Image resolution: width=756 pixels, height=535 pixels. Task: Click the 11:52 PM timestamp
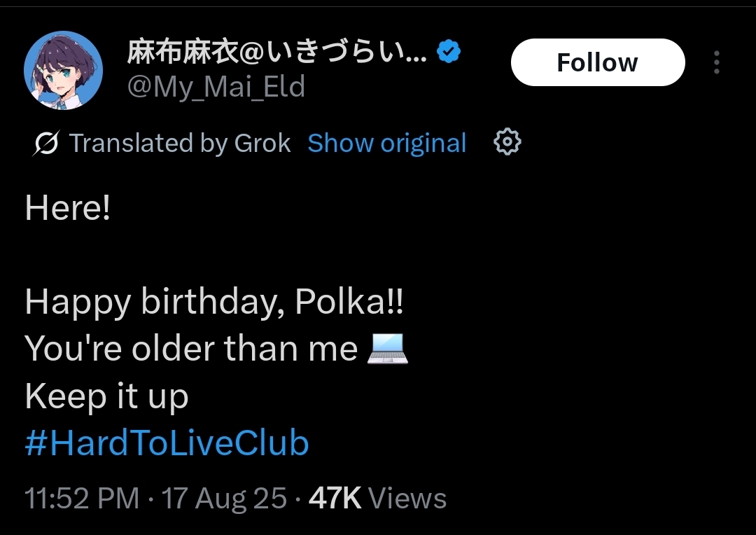[82, 499]
